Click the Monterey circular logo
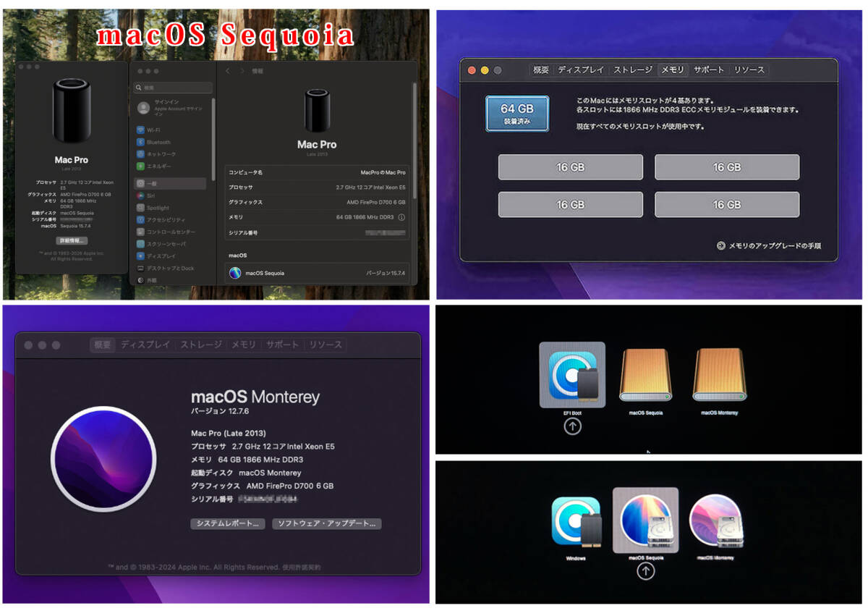Screen dimensions: 868x616 pos(103,459)
